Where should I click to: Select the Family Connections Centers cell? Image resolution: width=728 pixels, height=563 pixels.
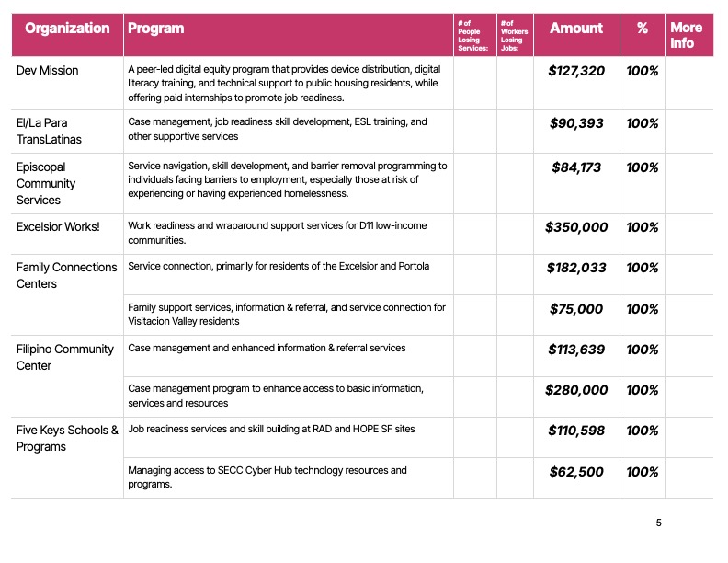pos(67,275)
